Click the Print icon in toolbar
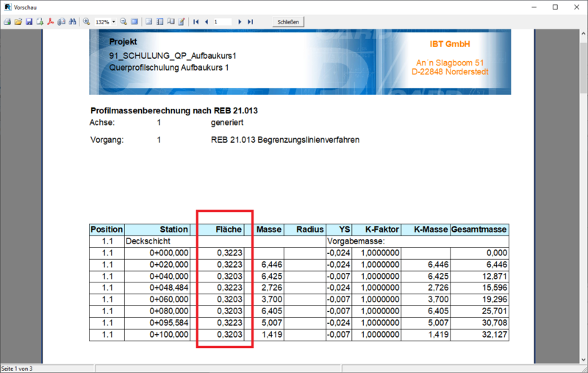The image size is (588, 373). click(7, 22)
